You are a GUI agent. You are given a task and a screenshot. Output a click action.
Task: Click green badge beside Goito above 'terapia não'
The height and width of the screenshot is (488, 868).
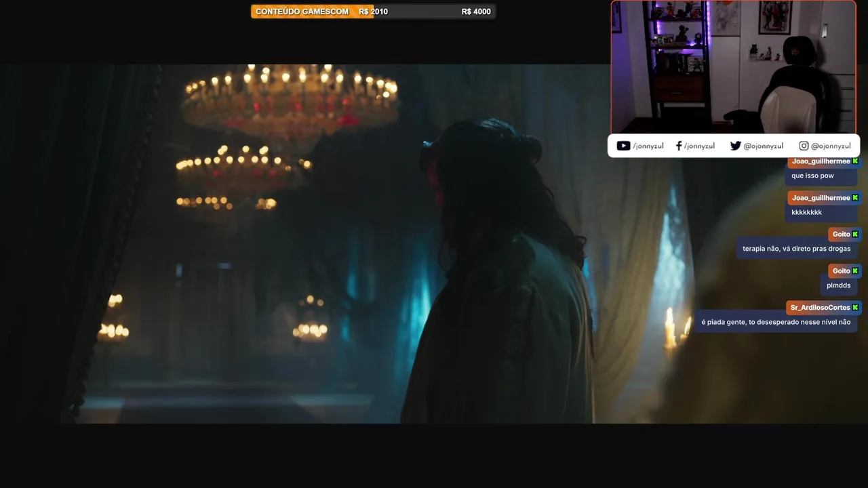point(856,235)
